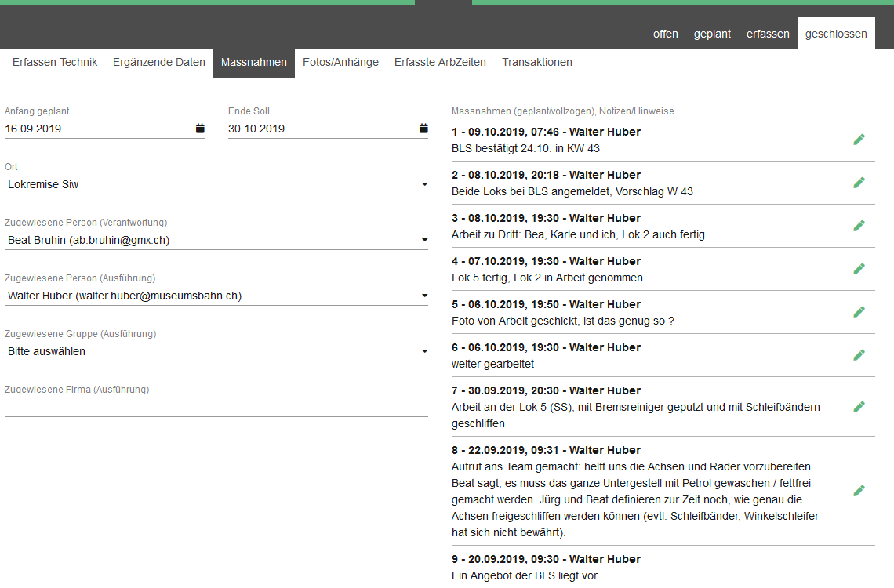This screenshot has width=894, height=588.
Task: Click pencil icon for note 2 Beide Loks
Action: [x=859, y=183]
